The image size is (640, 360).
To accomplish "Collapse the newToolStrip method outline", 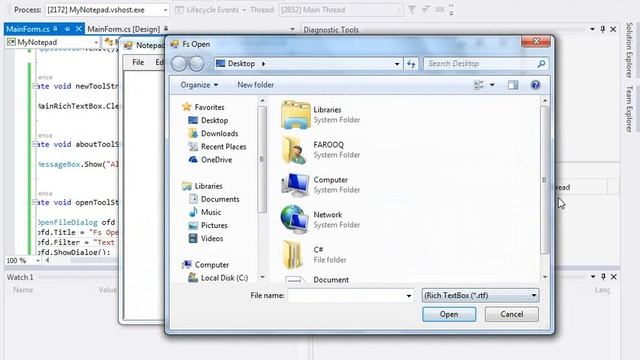I will pyautogui.click(x=35, y=86).
